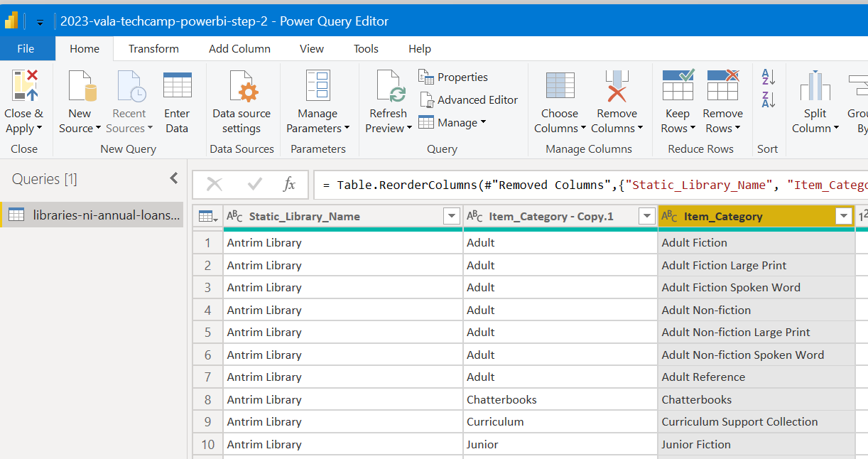Expand the Remove Columns dropdown
Screen dimensions: 868x459
pyautogui.click(x=640, y=129)
